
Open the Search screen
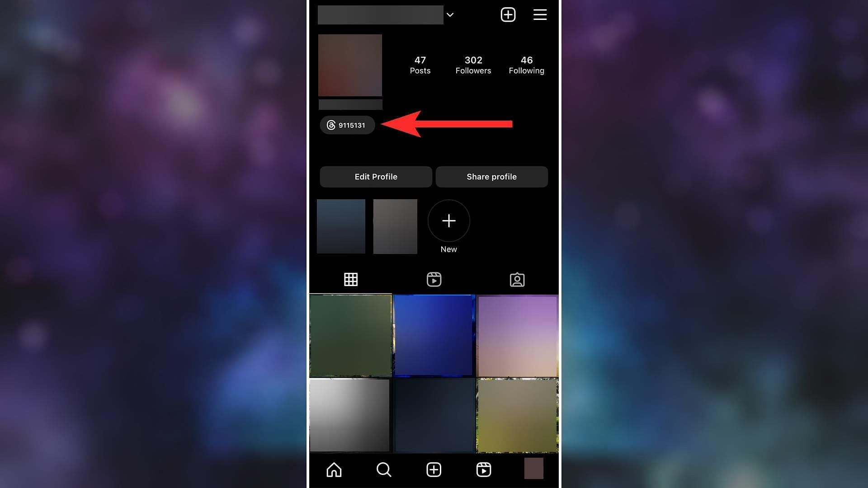[x=383, y=470]
